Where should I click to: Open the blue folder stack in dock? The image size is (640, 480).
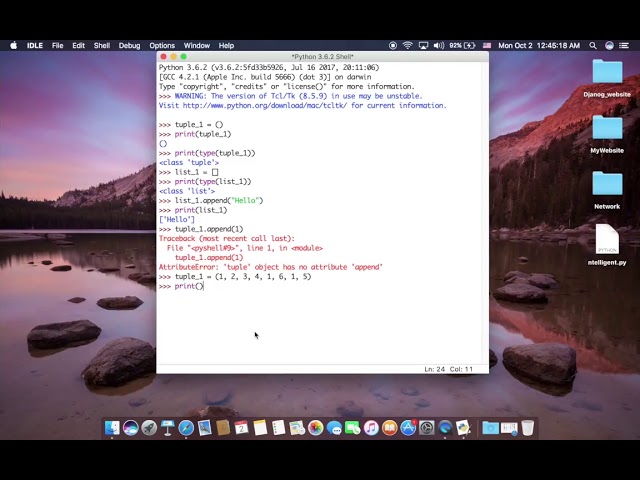490,428
